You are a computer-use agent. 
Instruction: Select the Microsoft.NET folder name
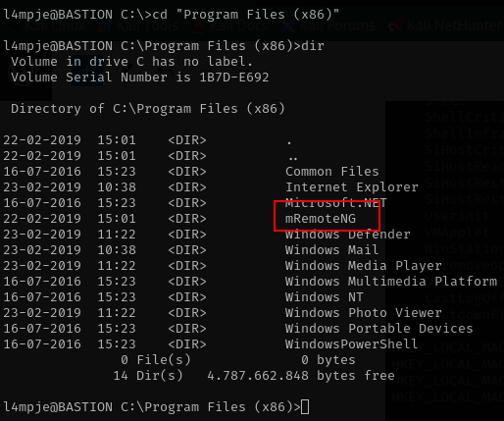(x=336, y=202)
